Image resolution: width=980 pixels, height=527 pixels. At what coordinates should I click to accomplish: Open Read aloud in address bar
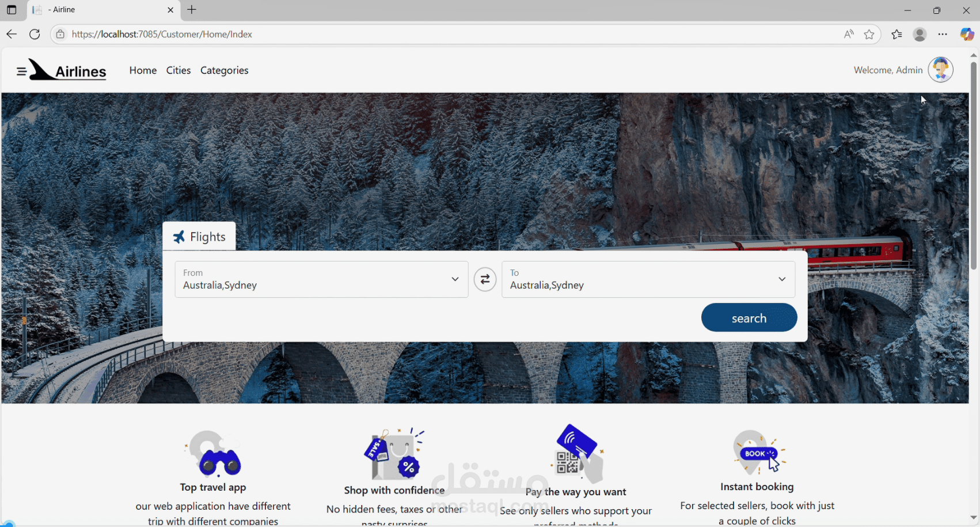848,35
